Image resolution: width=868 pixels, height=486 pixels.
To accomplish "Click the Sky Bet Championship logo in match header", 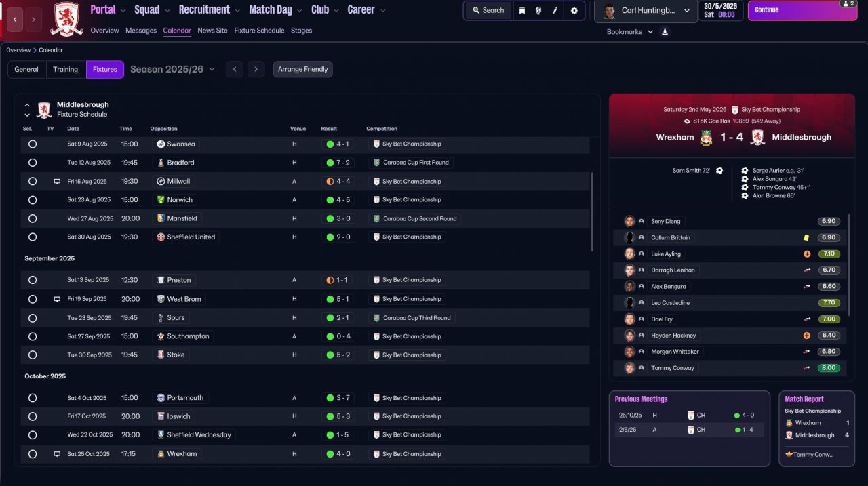I will pyautogui.click(x=735, y=110).
